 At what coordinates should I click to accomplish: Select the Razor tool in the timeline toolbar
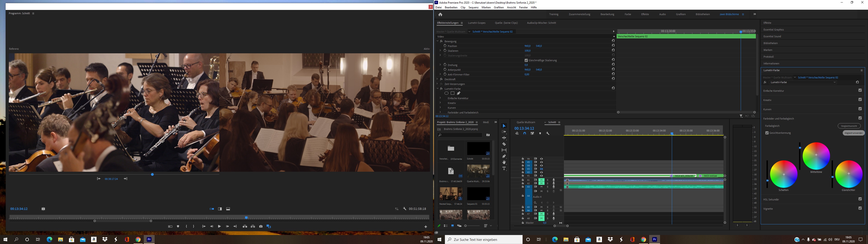pos(504,144)
